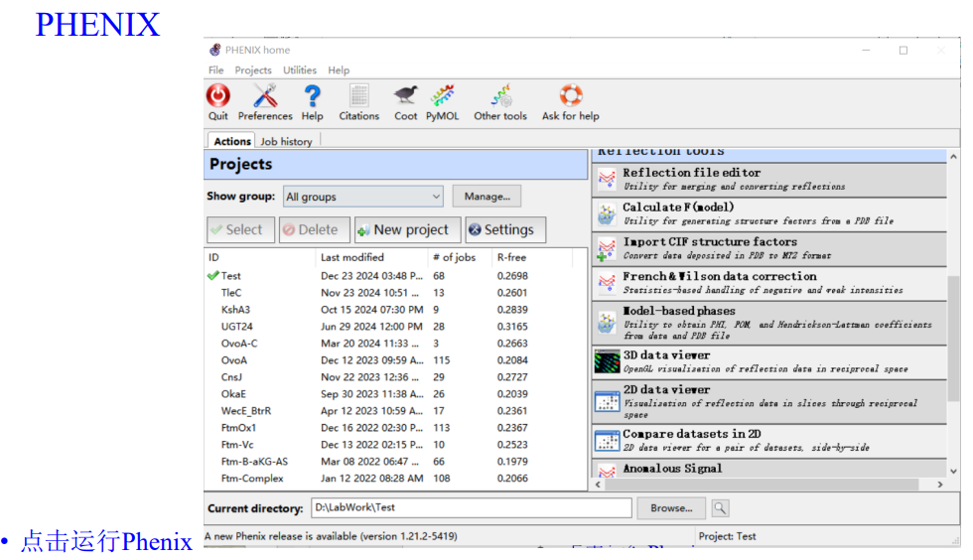Launch the 3D data viewer
This screenshot has width=973, height=560.
(769, 361)
